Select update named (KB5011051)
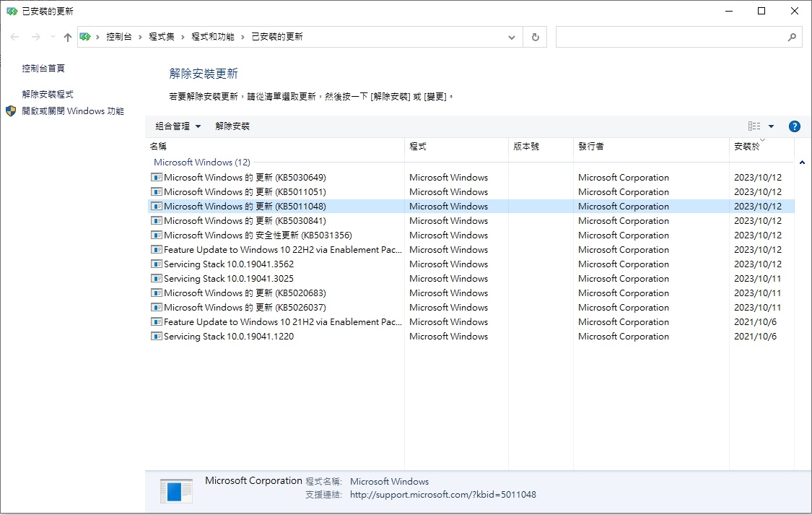The height and width of the screenshot is (515, 812). click(x=245, y=191)
